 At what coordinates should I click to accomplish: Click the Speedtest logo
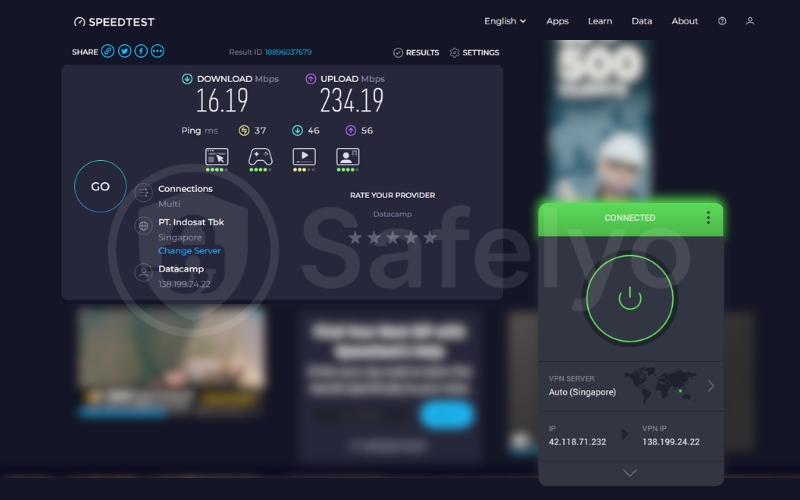tap(114, 21)
